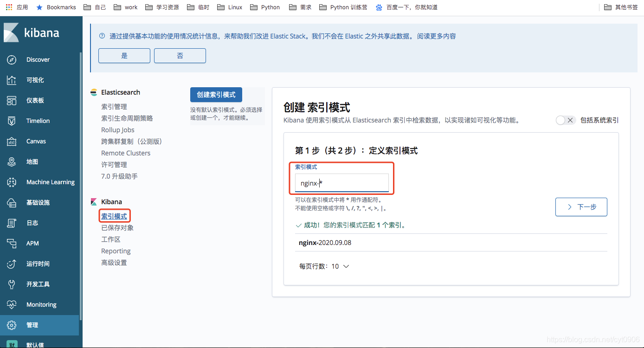Open the 地图 maps icon
The height and width of the screenshot is (348, 644).
tap(12, 161)
